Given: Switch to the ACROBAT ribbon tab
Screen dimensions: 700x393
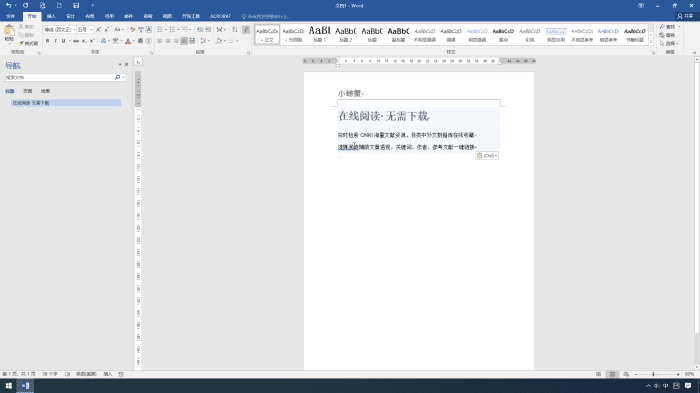Looking at the screenshot, I should [220, 16].
